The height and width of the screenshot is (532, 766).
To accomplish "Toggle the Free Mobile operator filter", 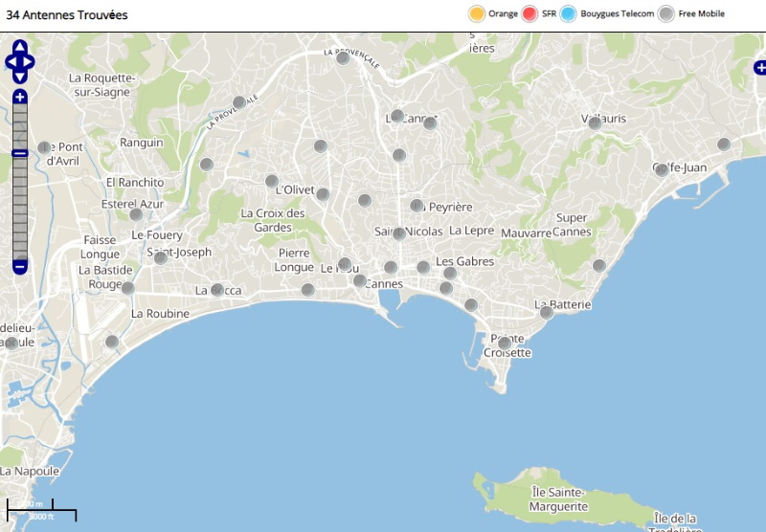I will (x=665, y=13).
